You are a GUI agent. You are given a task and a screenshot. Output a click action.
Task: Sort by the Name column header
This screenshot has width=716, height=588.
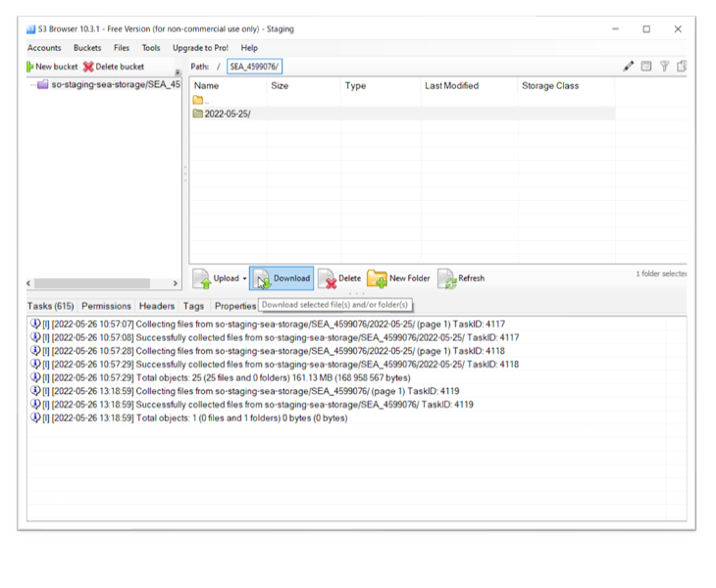229,86
